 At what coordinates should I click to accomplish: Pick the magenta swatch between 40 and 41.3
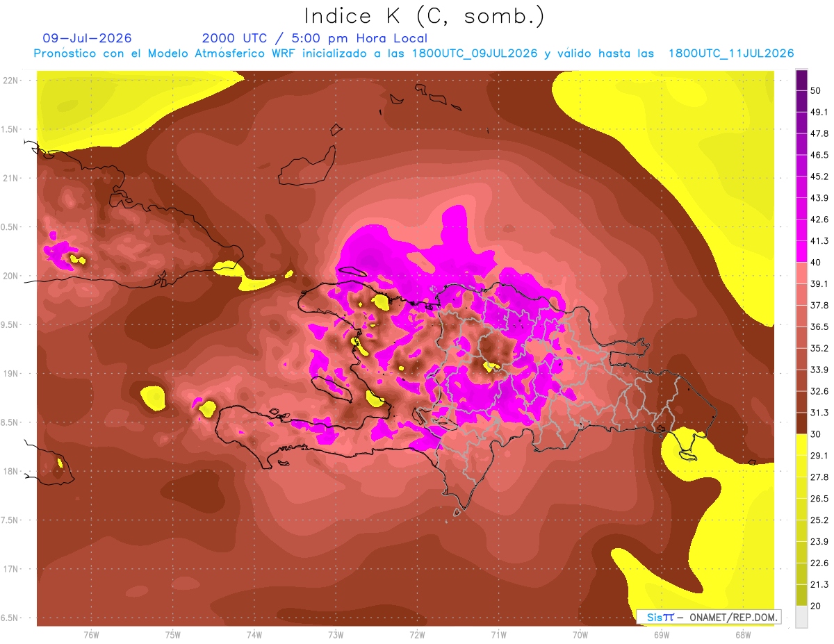(x=801, y=251)
